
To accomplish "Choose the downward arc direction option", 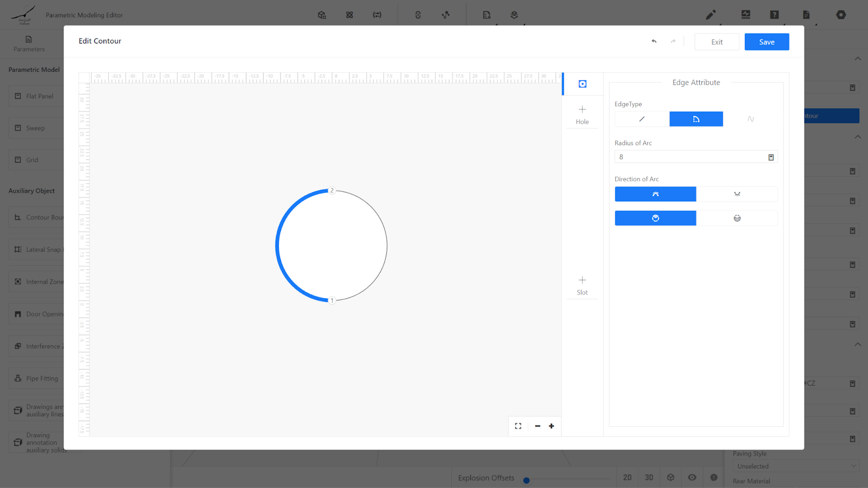I will pos(737,194).
